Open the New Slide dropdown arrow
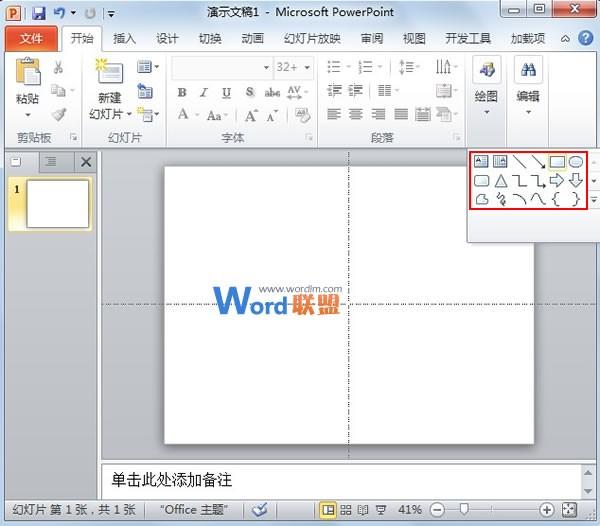Screen dimensions: 600x526 [x=129, y=114]
